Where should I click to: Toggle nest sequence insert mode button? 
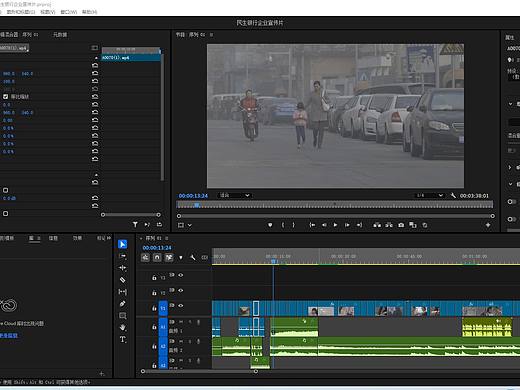point(145,257)
